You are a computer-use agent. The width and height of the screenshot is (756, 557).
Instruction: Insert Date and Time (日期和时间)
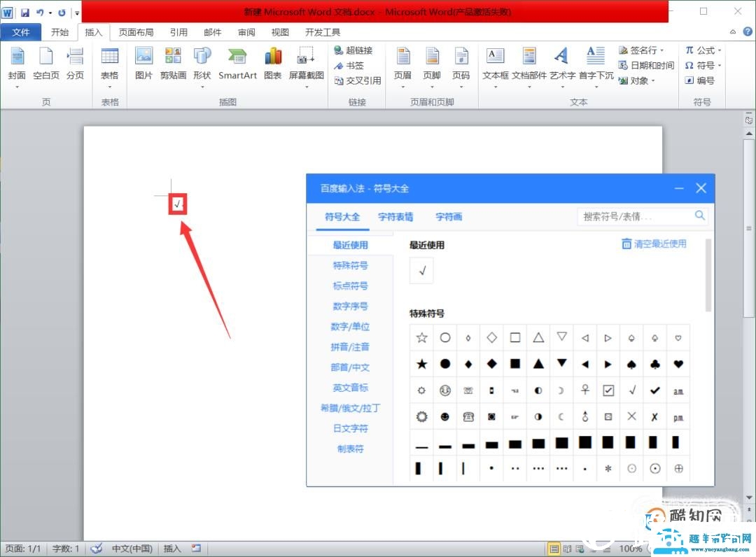647,65
